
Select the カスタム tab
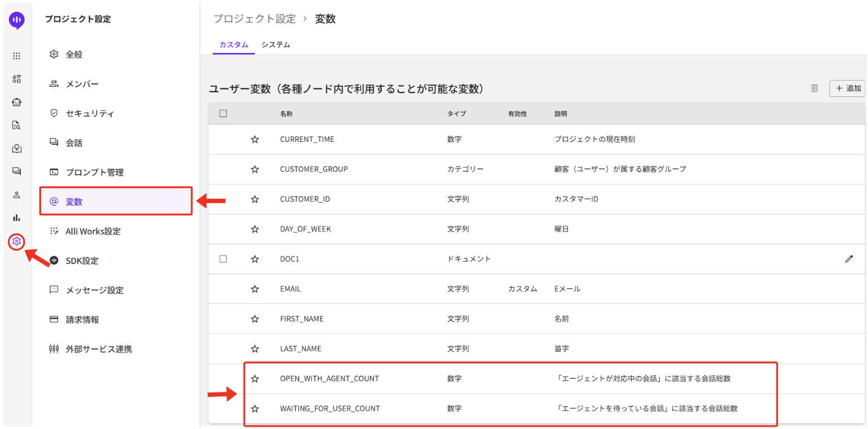coord(233,44)
